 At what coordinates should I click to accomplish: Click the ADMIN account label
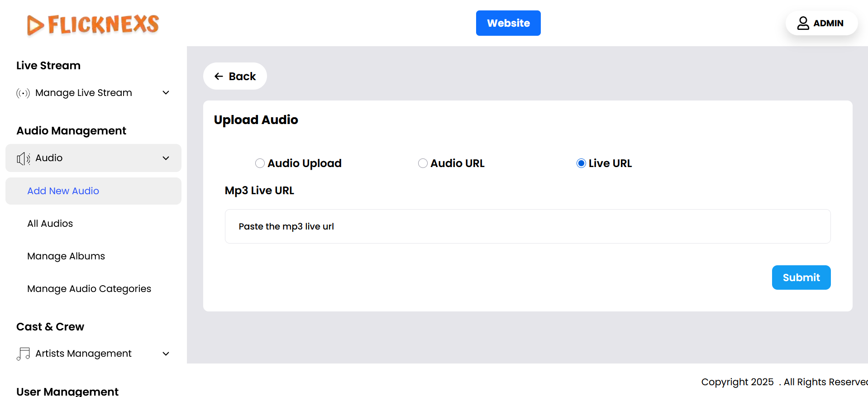pos(828,23)
